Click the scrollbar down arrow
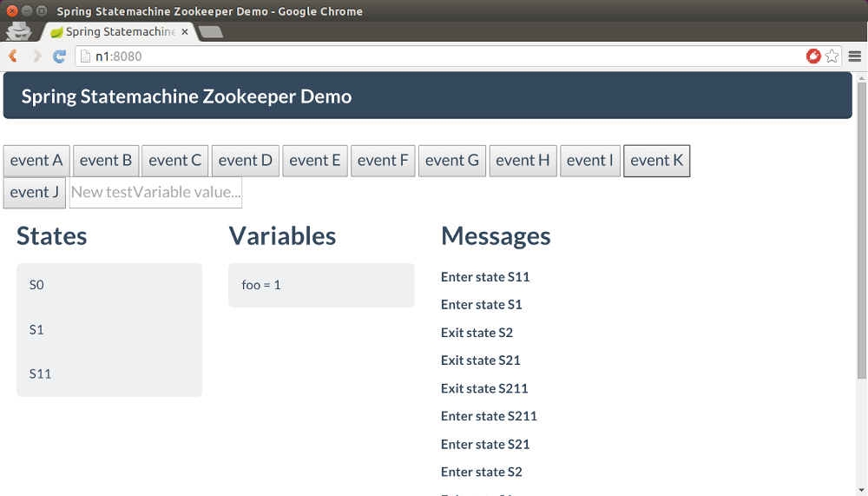The width and height of the screenshot is (868, 496). 861,491
